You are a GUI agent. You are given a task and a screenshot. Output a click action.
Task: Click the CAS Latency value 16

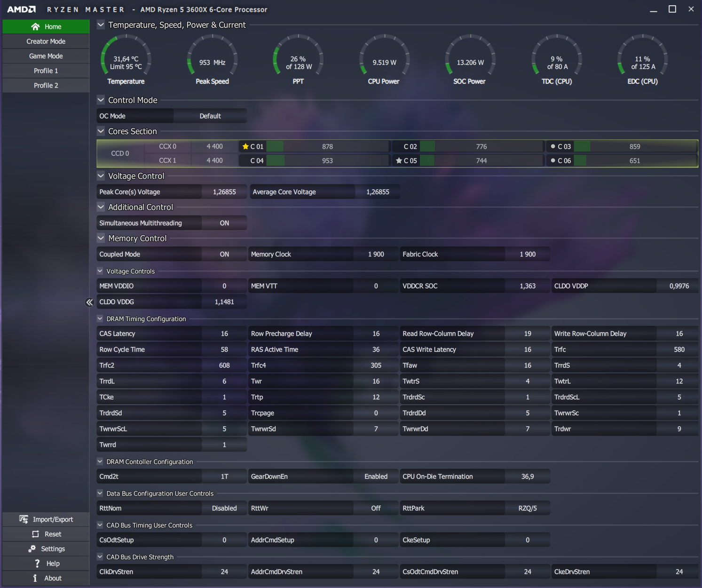tap(224, 334)
